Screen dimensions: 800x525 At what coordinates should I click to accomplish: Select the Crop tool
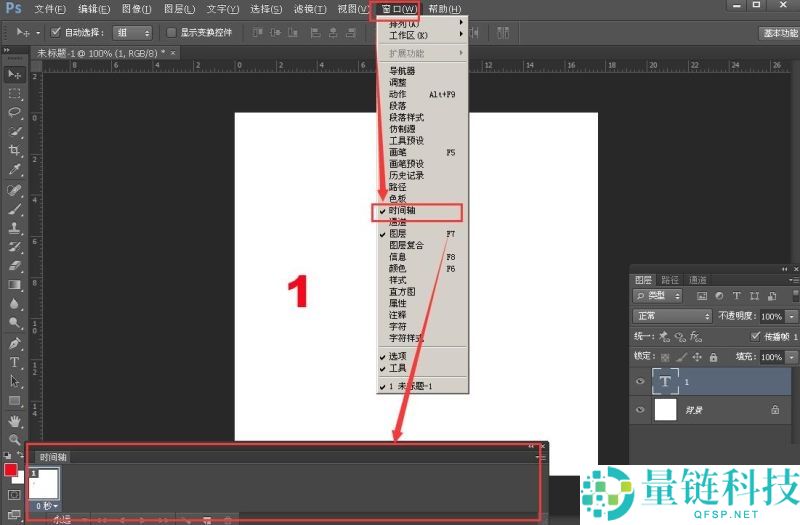point(15,151)
